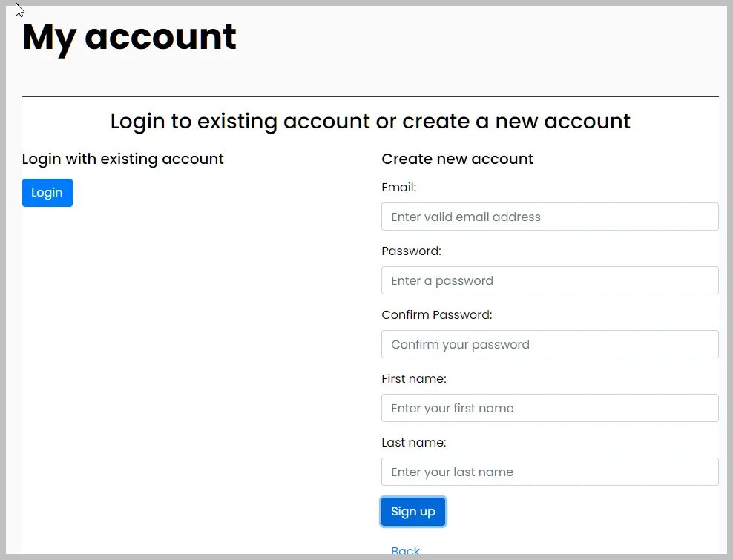Click the blue Login button

pos(47,193)
